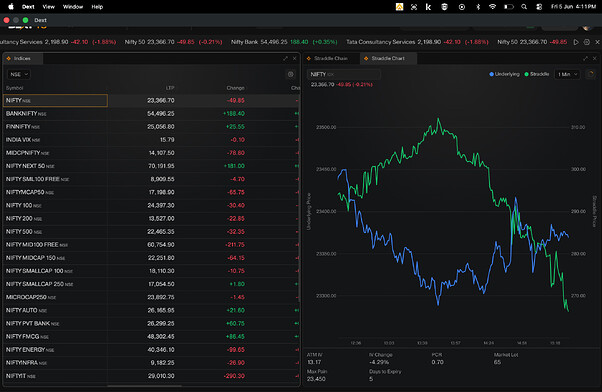Select the FINNIFTY row
Viewport: 602px width, 392px height.
point(151,127)
